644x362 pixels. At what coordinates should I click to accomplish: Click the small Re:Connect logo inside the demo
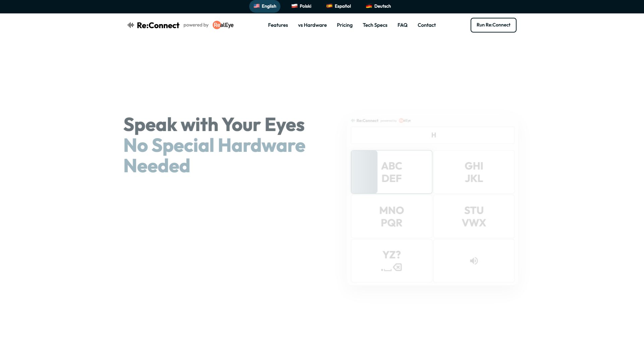365,121
